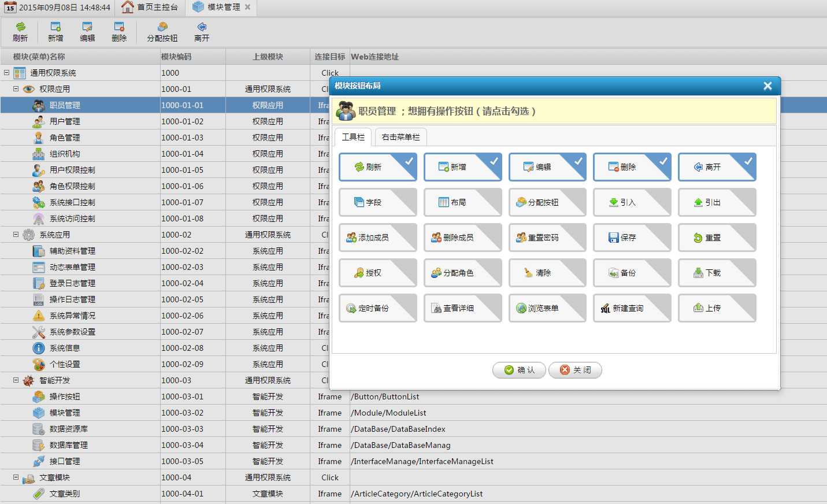Uncheck the 离开 button tile in dialog

[717, 167]
